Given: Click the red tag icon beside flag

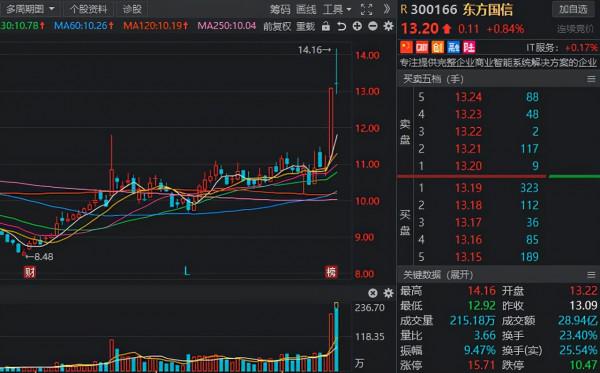Looking at the screenshot, I should click(x=422, y=47).
